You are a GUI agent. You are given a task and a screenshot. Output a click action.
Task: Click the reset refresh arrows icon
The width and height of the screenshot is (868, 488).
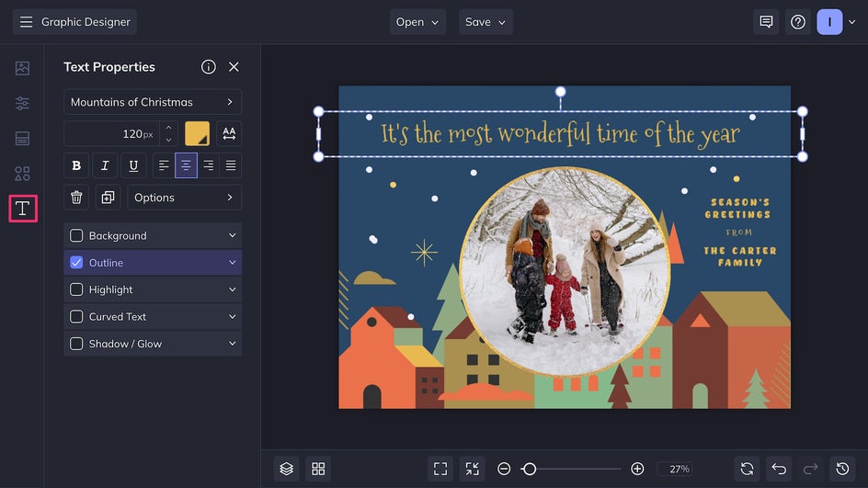pos(747,470)
